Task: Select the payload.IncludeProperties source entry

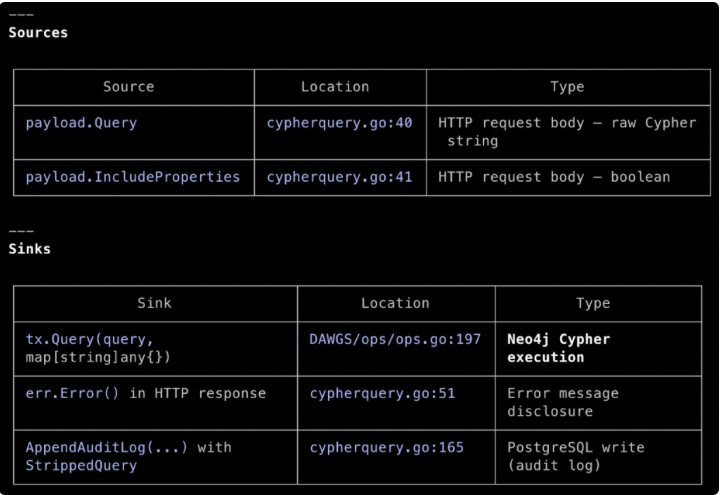Action: click(x=133, y=177)
